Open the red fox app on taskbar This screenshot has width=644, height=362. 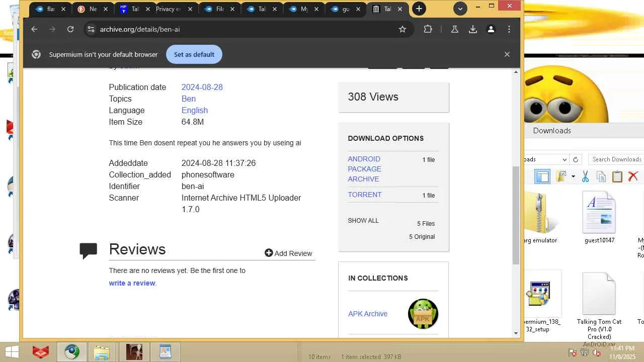click(x=41, y=352)
